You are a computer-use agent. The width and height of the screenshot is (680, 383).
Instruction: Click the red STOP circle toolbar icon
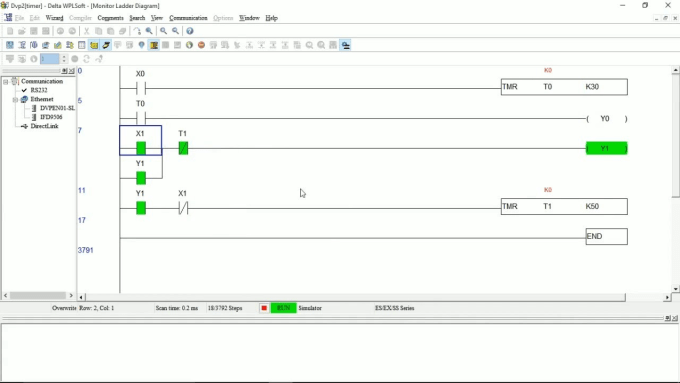coord(201,45)
